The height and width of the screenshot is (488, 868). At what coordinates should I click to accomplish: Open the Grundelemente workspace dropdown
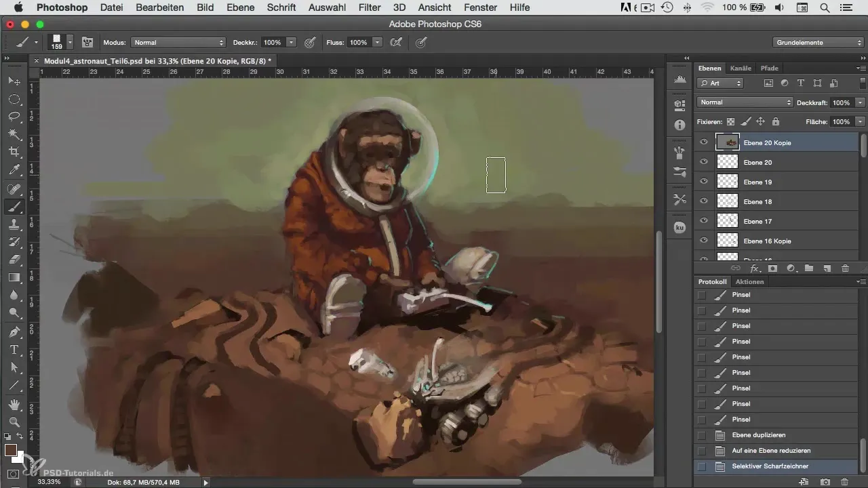click(818, 42)
